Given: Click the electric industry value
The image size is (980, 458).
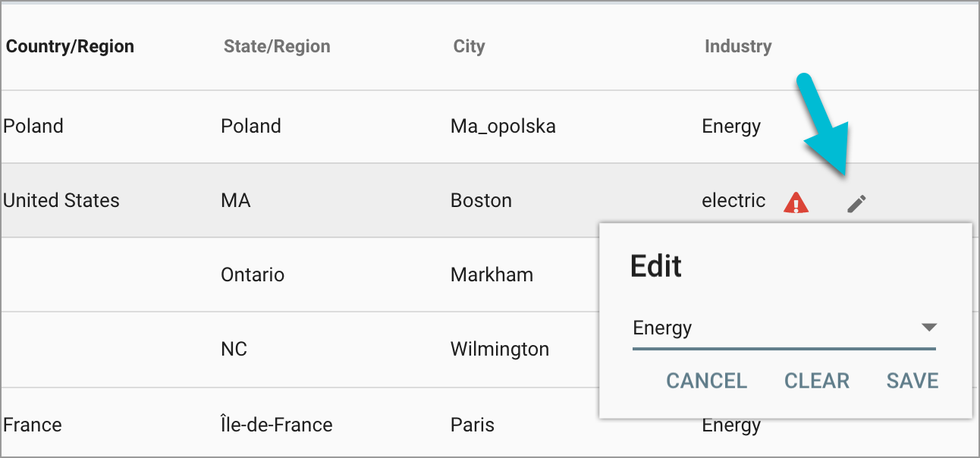Looking at the screenshot, I should click(x=733, y=200).
